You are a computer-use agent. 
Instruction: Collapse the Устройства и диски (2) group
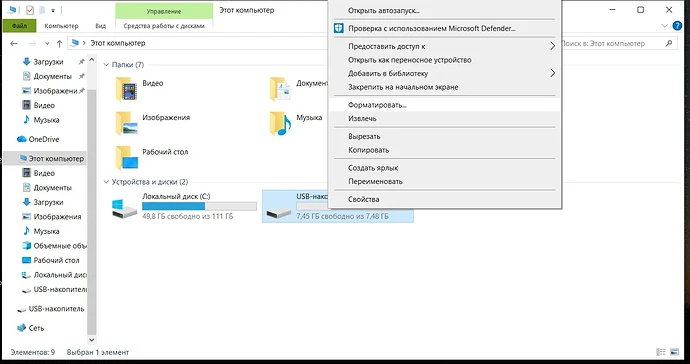pyautogui.click(x=106, y=182)
